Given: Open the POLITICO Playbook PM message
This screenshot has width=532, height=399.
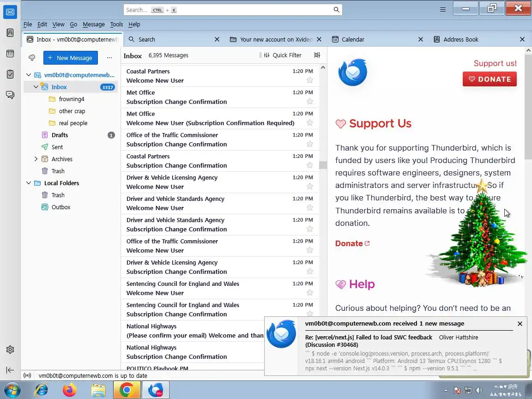Looking at the screenshot, I should click(x=193, y=368).
